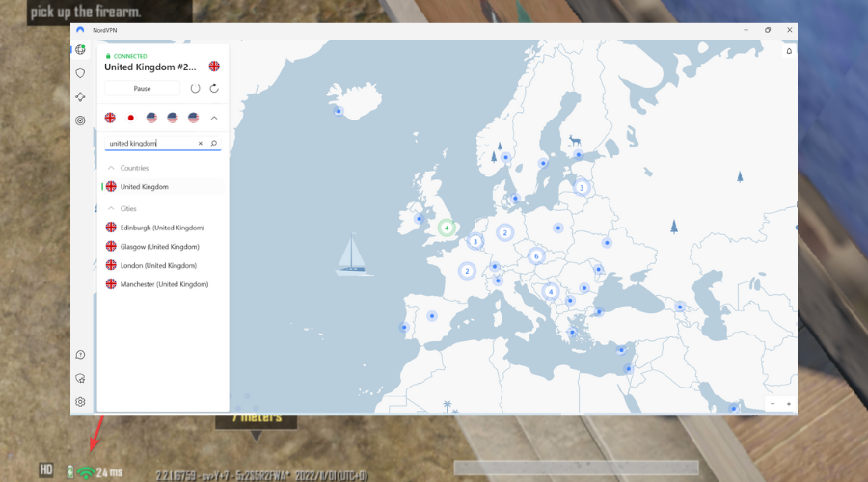
Task: Click the sailboat on the map
Action: [353, 254]
